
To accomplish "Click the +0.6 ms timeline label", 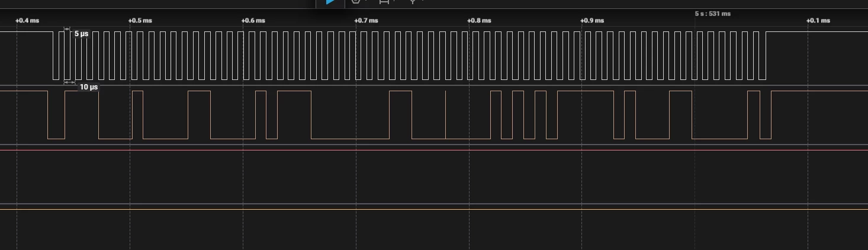I will pos(253,21).
